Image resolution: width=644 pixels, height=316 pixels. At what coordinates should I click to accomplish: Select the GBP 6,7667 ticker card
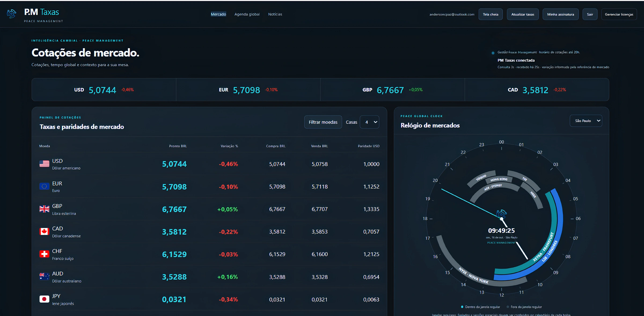pyautogui.click(x=393, y=90)
